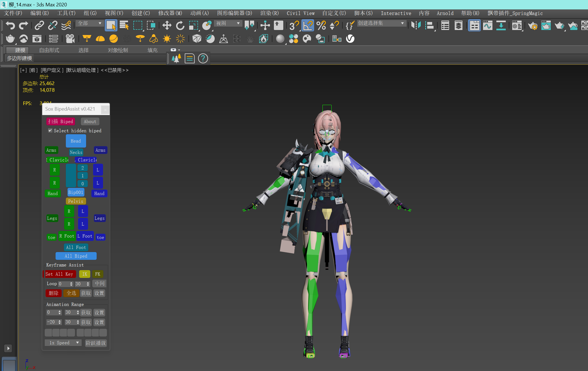Viewport: 588px width, 371px height.
Task: Open the 渲染(R) menu
Action: [x=269, y=13]
